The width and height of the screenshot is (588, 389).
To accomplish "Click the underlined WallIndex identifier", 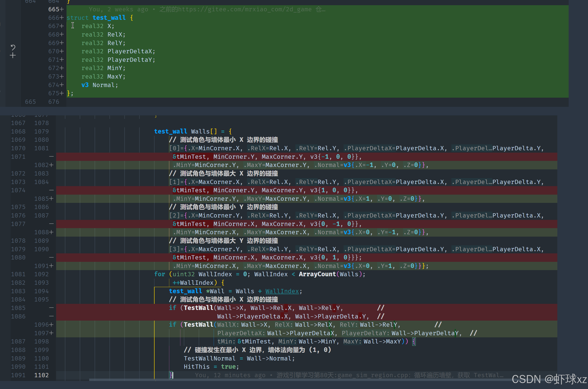I will (282, 291).
